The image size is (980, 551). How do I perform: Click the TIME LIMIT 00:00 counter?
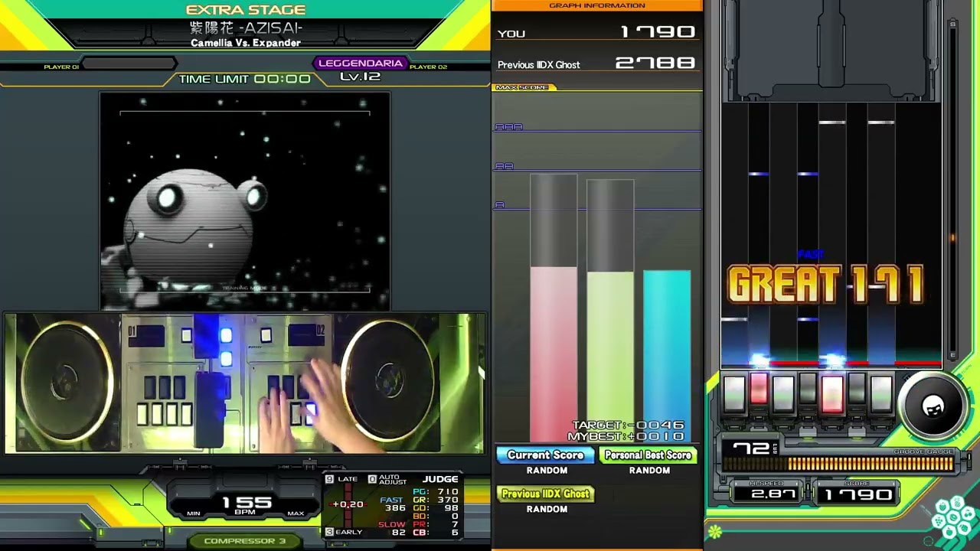point(245,79)
